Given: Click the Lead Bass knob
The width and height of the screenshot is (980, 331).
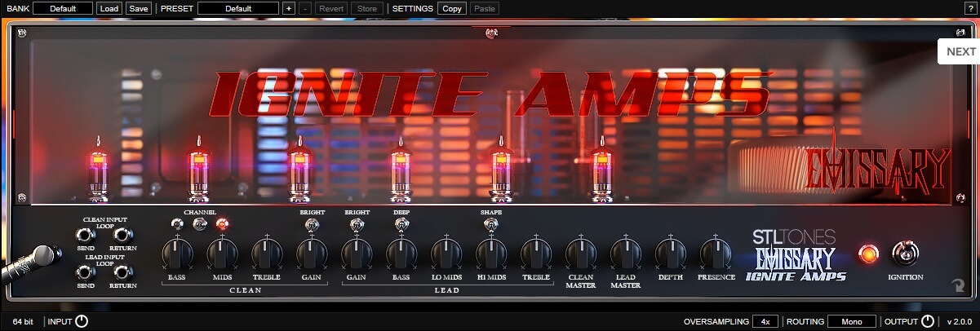Looking at the screenshot, I should [401, 253].
